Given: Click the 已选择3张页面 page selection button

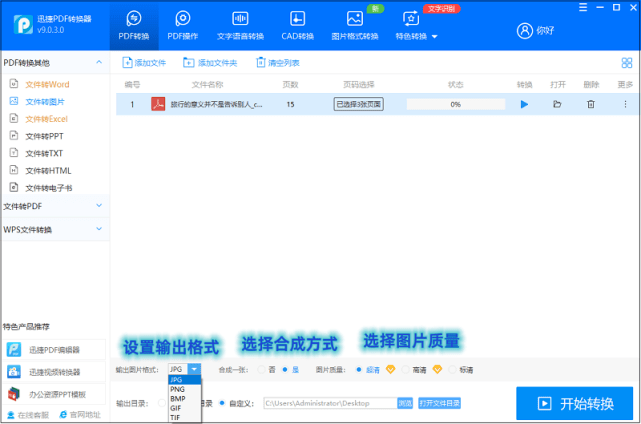Looking at the screenshot, I should pyautogui.click(x=359, y=104).
